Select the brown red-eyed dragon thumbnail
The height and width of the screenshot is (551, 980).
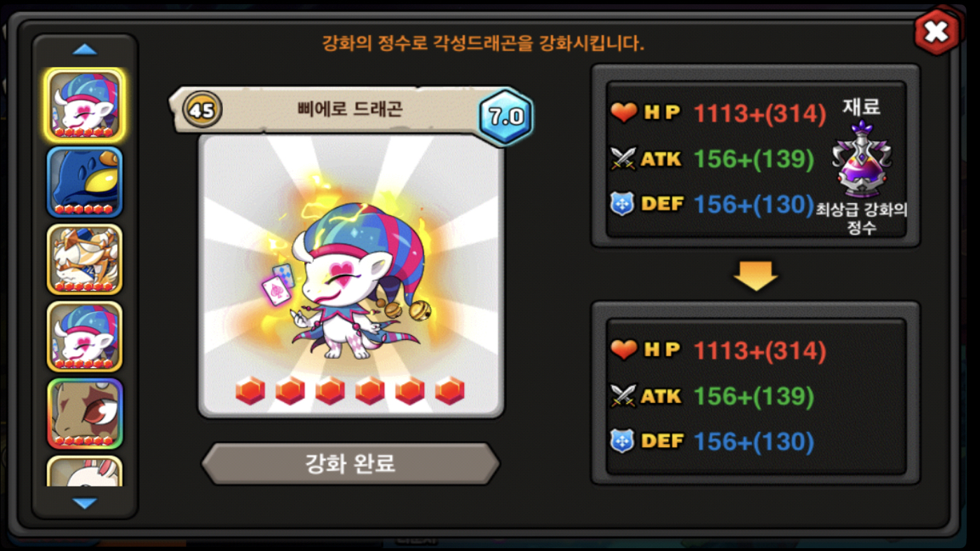coord(85,413)
